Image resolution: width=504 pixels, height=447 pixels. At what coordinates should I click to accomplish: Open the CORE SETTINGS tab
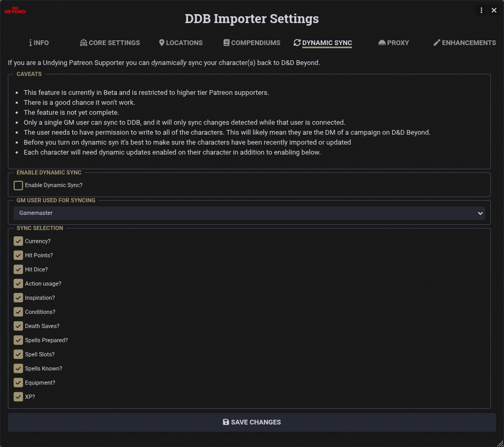110,43
